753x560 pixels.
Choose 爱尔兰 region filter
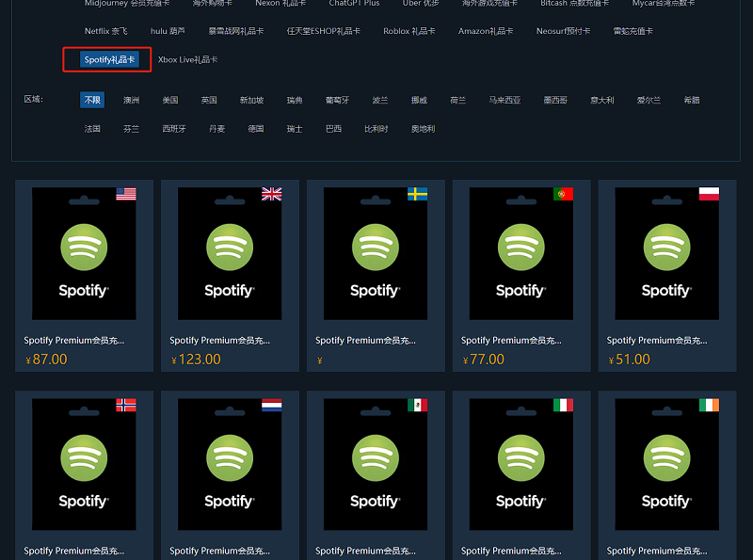coord(649,100)
